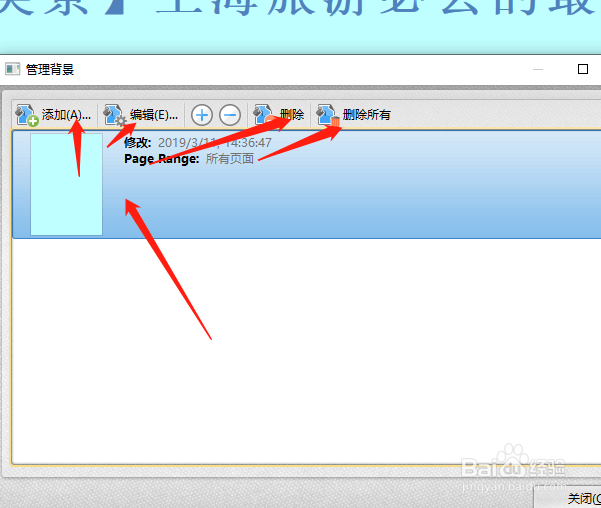Select the 修改 date text of the entry

197,143
